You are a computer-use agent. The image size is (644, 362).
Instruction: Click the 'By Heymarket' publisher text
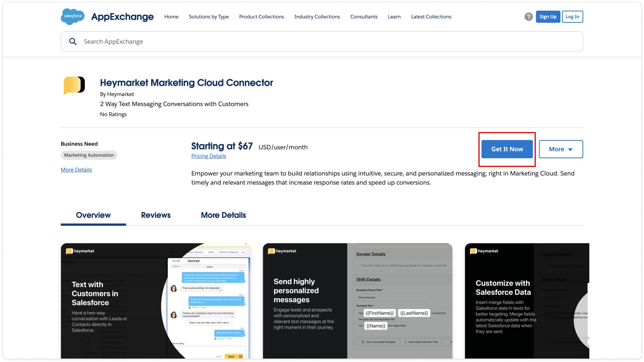(x=117, y=94)
